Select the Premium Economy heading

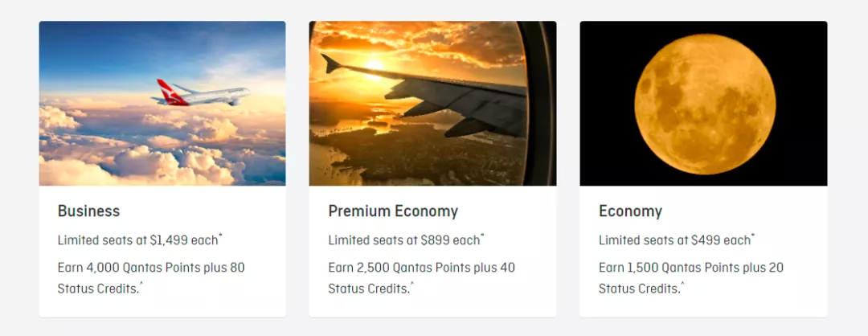click(393, 211)
